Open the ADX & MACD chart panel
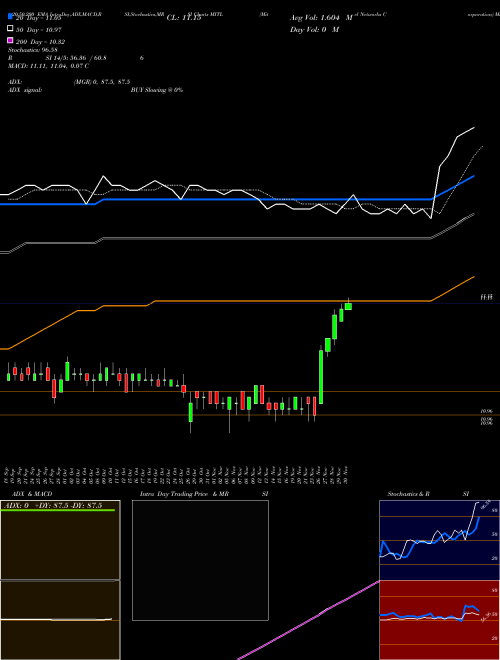Image resolution: width=500 pixels, height=660 pixels. pos(60,580)
